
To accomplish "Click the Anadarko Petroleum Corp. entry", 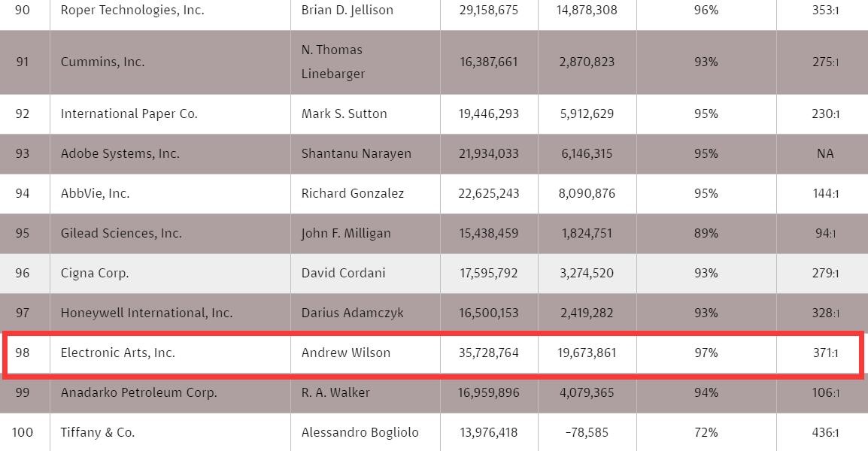I will coord(138,392).
